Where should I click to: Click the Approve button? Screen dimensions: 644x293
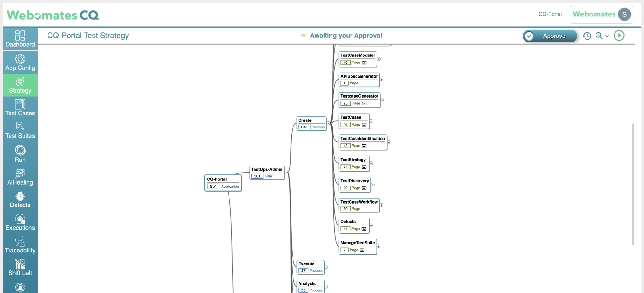point(550,36)
